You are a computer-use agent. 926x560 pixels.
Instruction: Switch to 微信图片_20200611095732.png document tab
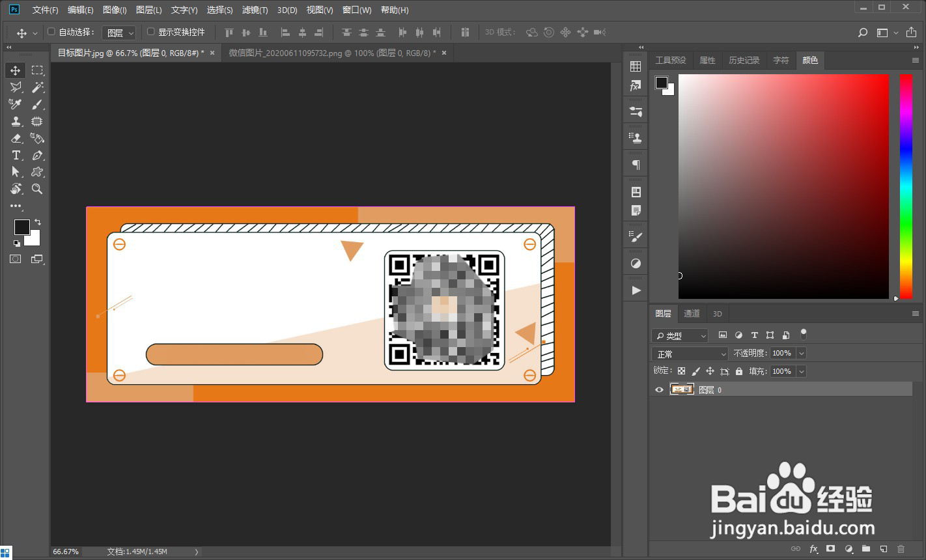click(332, 53)
